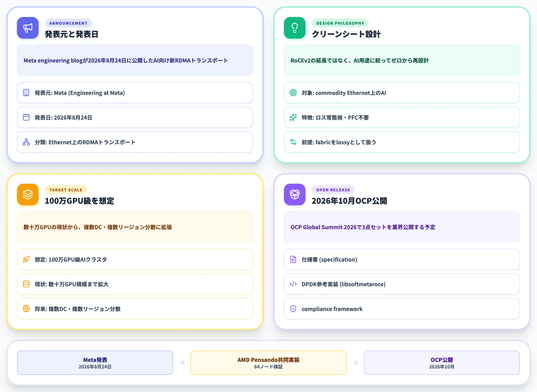
Task: Click the building icon beside 発表元: Meta
Action: (x=26, y=93)
